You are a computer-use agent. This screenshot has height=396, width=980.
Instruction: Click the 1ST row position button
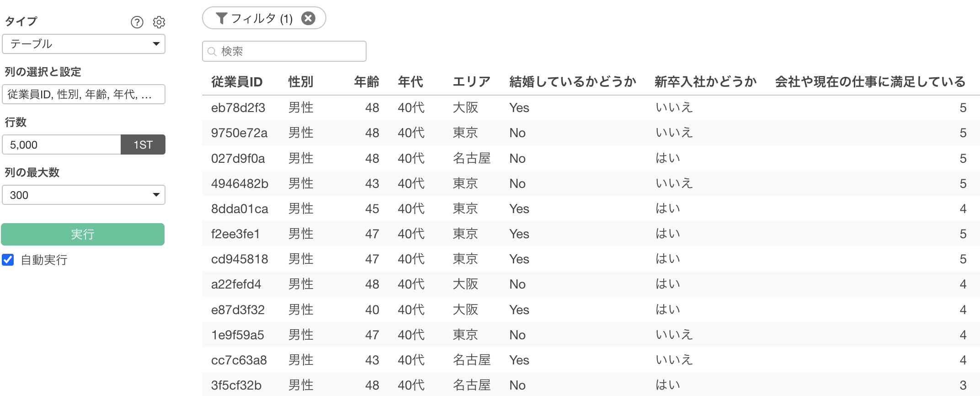[x=143, y=144]
